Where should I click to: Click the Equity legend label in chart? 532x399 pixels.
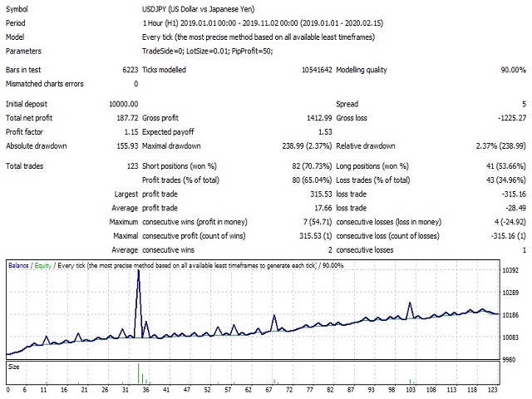click(x=42, y=265)
